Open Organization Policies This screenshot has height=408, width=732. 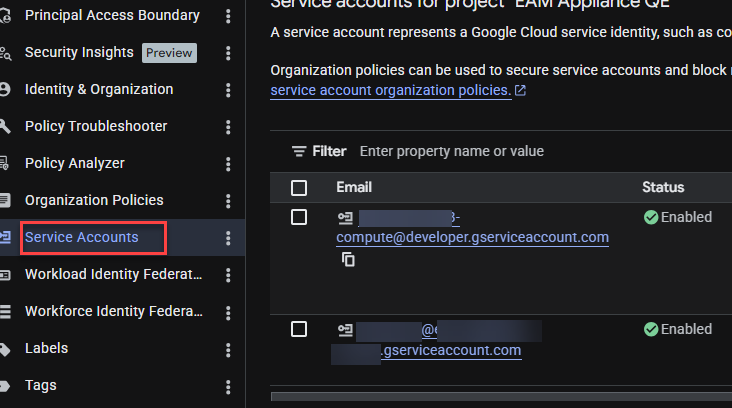coord(94,200)
